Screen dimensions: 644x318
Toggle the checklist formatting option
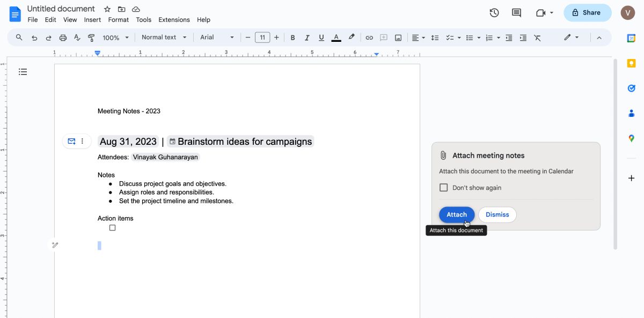click(450, 38)
